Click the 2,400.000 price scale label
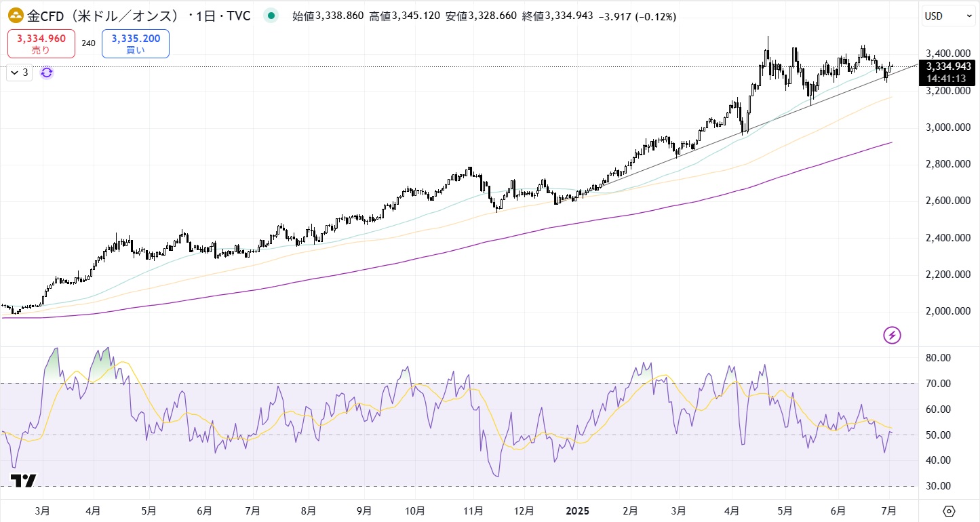 coord(947,238)
